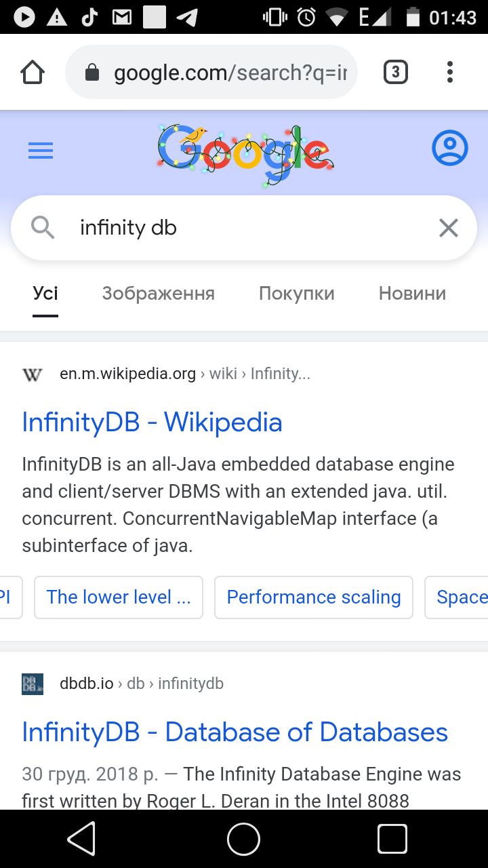Open the cut-off 'Space' section chip
The width and height of the screenshot is (488, 868).
click(457, 597)
